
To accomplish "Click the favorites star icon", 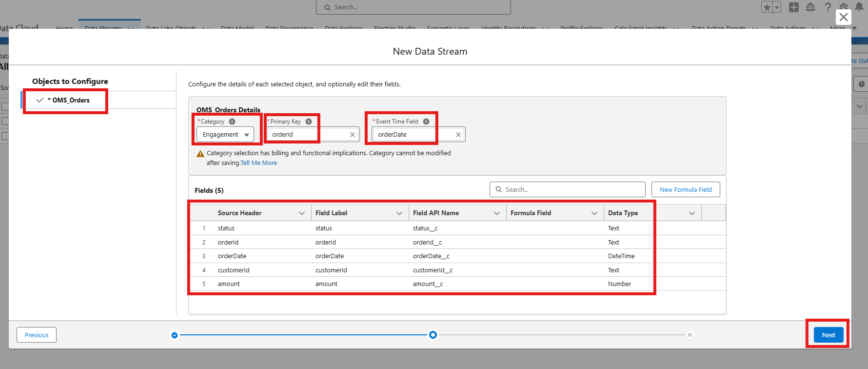I will (x=767, y=7).
